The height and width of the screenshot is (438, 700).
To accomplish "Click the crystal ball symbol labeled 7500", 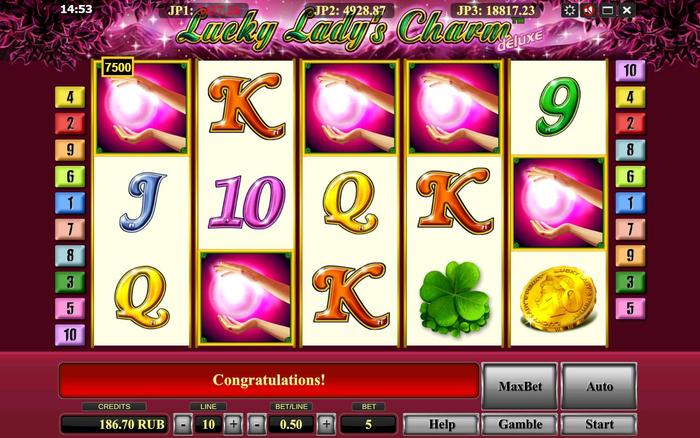I will tap(142, 108).
